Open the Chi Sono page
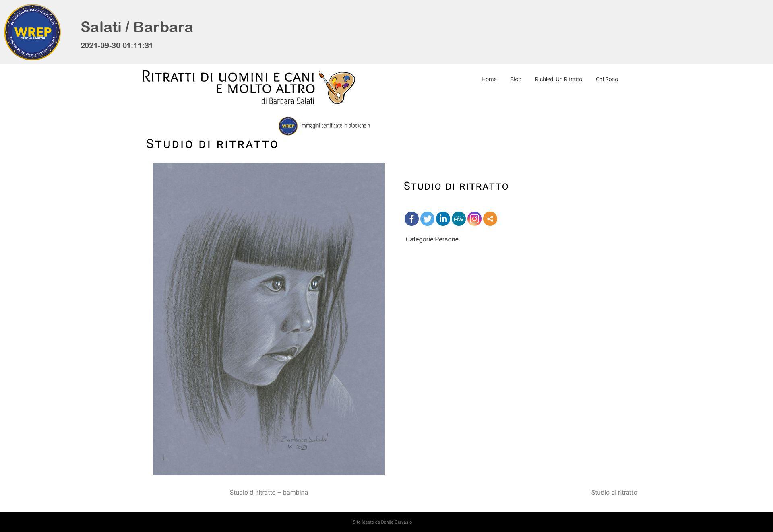Screen dimensions: 773x532 tap(607, 79)
